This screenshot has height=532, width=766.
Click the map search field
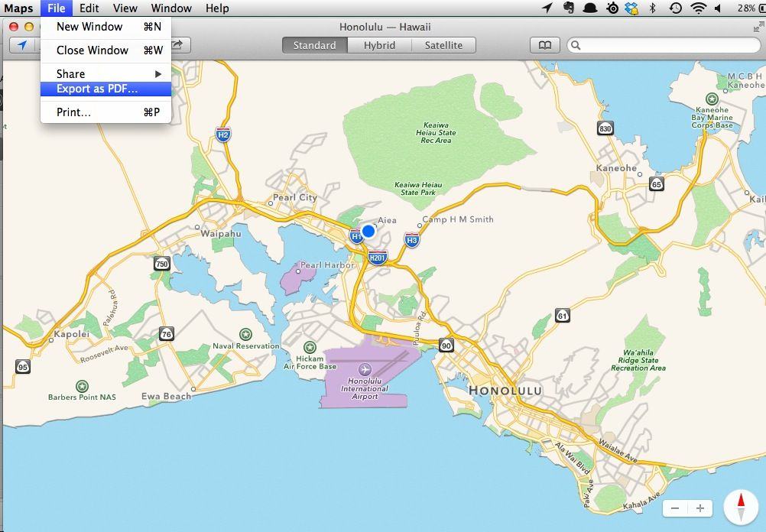pyautogui.click(x=665, y=45)
